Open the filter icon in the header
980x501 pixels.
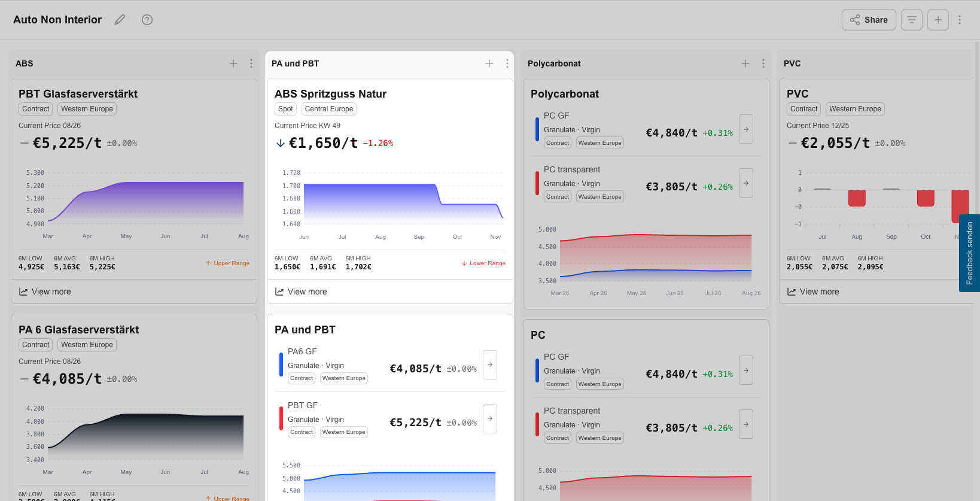click(x=912, y=20)
